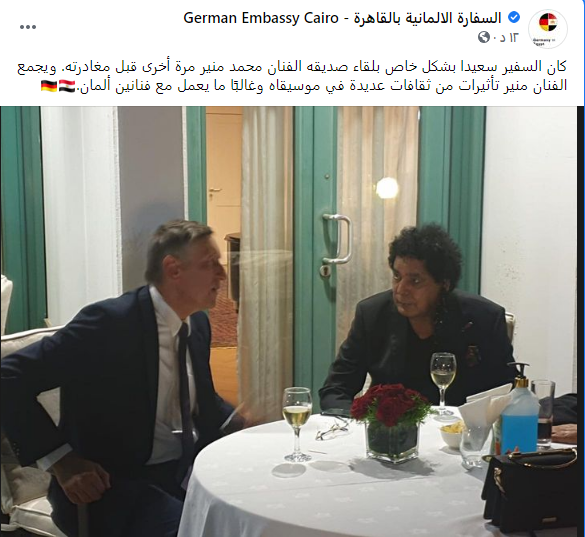Open the three-dot post options menu
Screen dimensions: 585x537
tap(28, 27)
